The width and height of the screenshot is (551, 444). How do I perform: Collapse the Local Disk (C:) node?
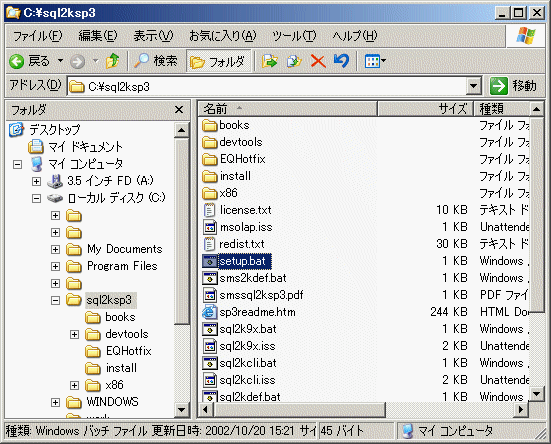36,198
